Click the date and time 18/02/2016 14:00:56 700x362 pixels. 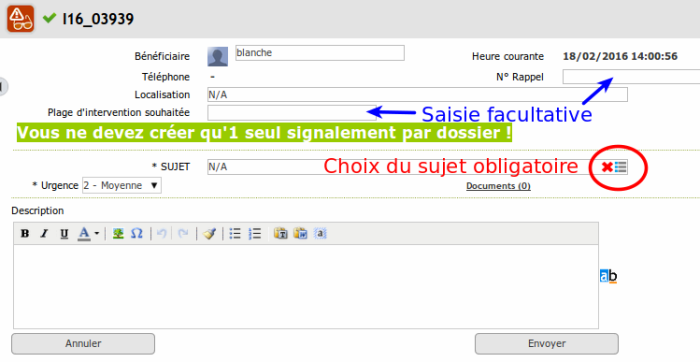(x=620, y=56)
